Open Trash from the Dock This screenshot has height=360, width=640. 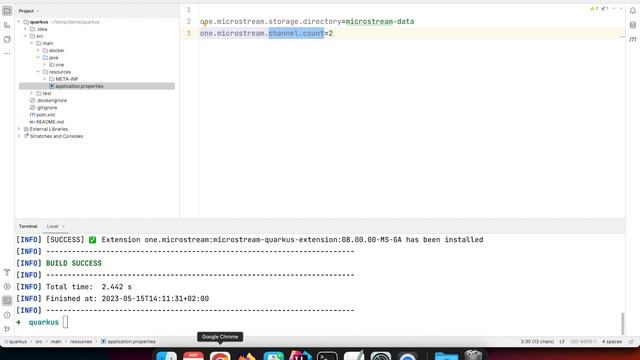[473, 356]
